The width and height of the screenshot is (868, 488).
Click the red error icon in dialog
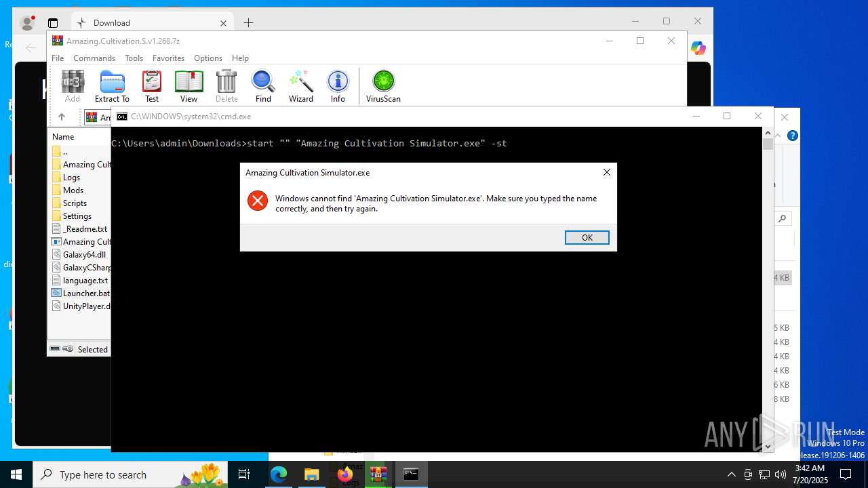point(258,201)
